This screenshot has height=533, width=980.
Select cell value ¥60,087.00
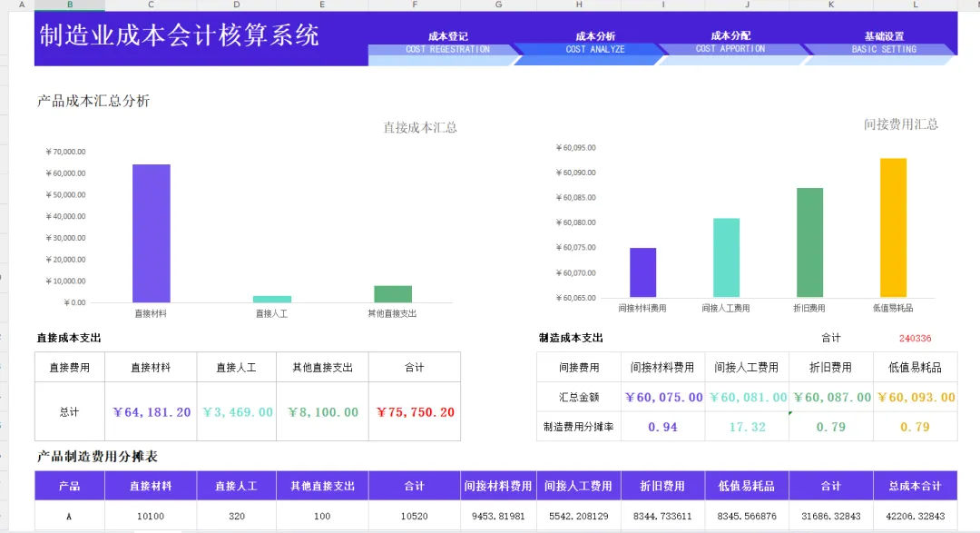[x=831, y=397]
